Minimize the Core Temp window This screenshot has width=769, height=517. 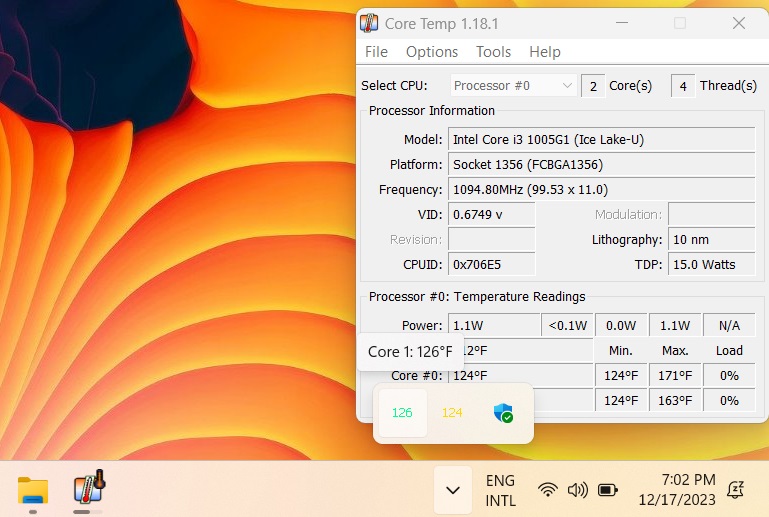[622, 23]
